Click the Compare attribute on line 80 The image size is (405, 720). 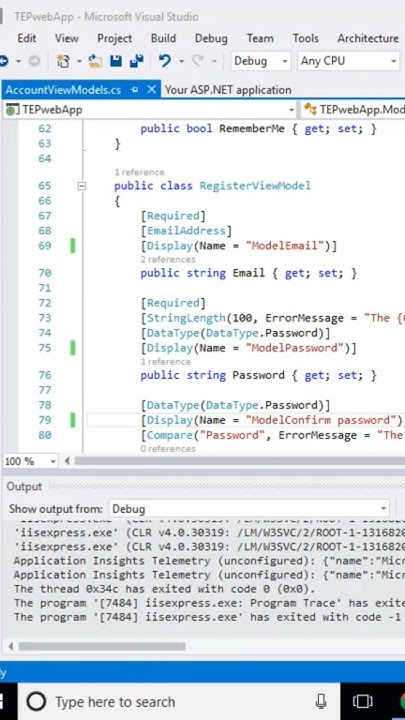pyautogui.click(x=169, y=435)
